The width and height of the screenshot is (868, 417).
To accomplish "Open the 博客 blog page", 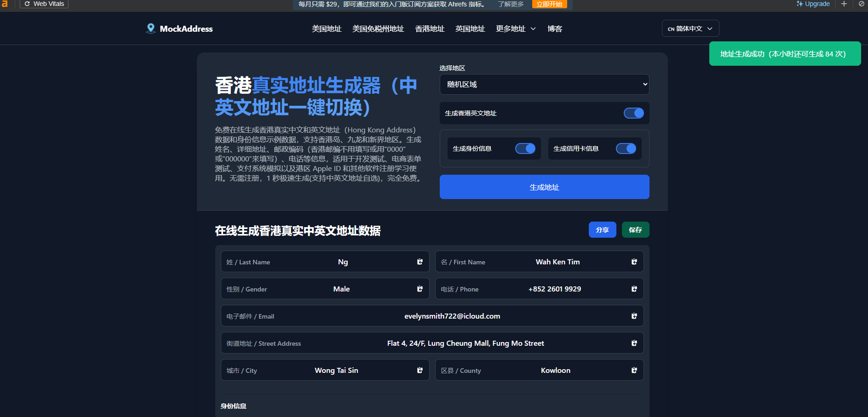I will point(555,29).
